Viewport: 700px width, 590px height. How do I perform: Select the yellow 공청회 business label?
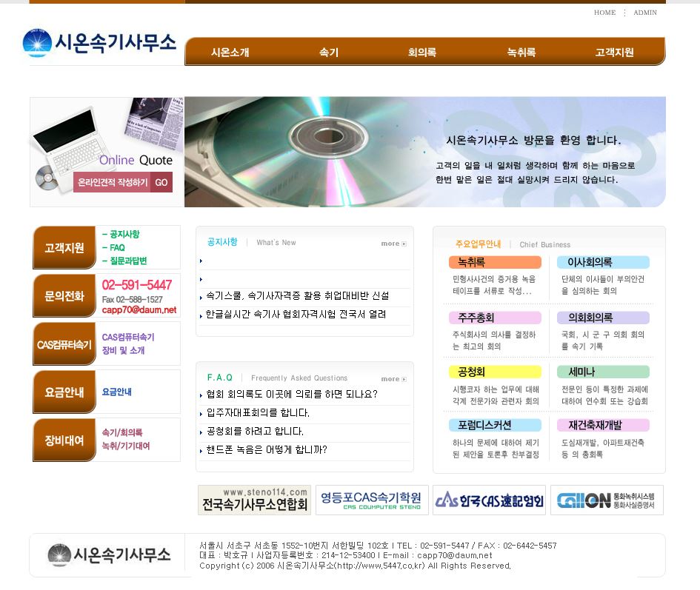click(495, 372)
